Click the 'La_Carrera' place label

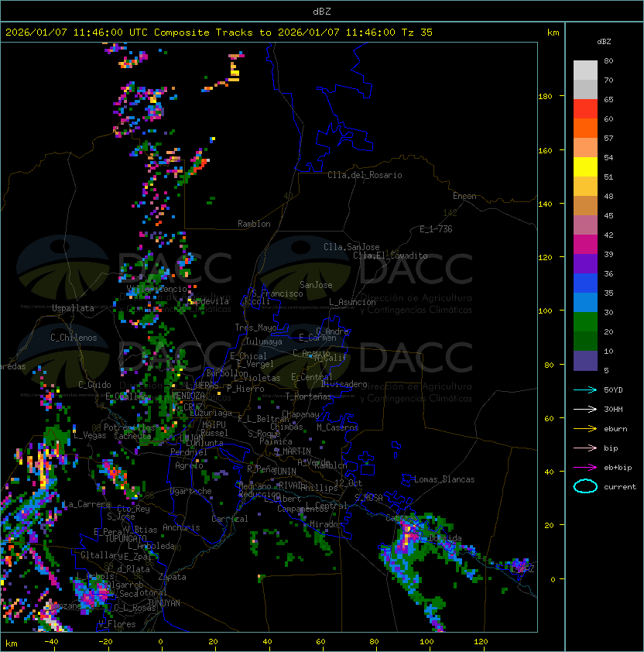point(87,504)
